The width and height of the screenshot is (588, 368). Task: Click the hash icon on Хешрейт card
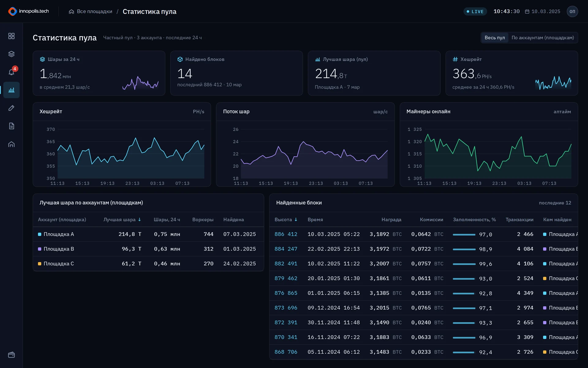click(x=455, y=59)
